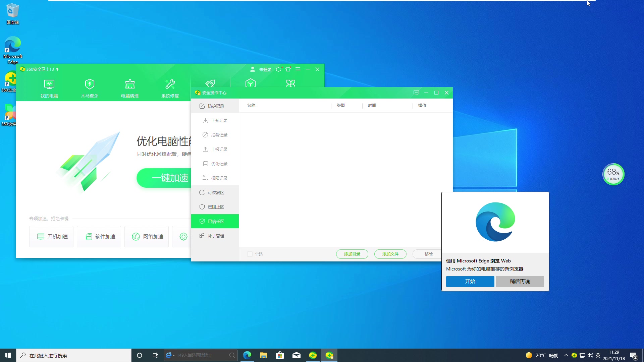Click 开机加速 option
644x362 pixels.
[x=51, y=237]
